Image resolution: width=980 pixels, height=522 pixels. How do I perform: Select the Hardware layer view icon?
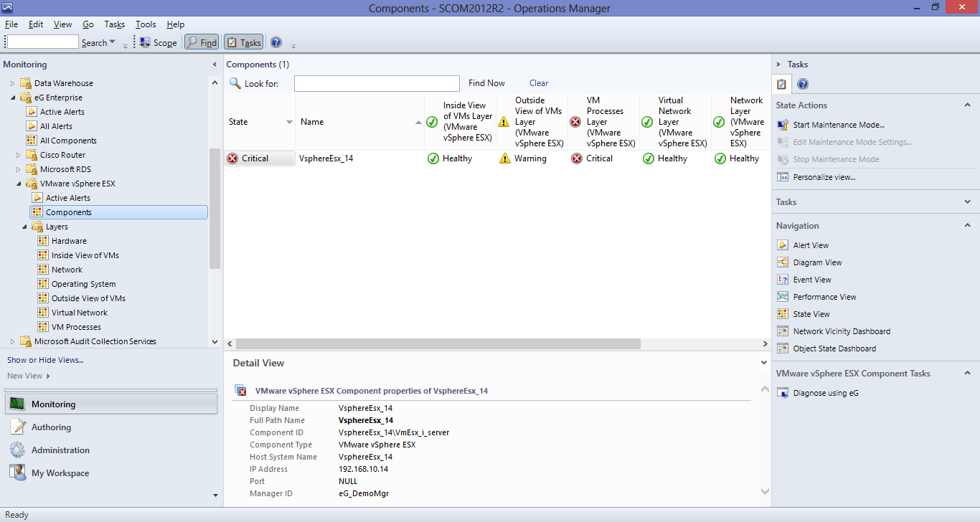click(43, 241)
